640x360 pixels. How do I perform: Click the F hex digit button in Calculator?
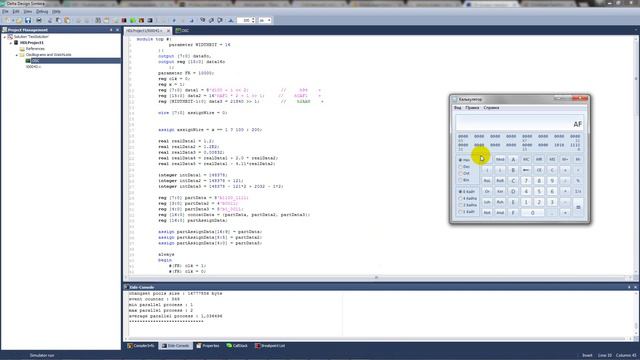tap(513, 212)
